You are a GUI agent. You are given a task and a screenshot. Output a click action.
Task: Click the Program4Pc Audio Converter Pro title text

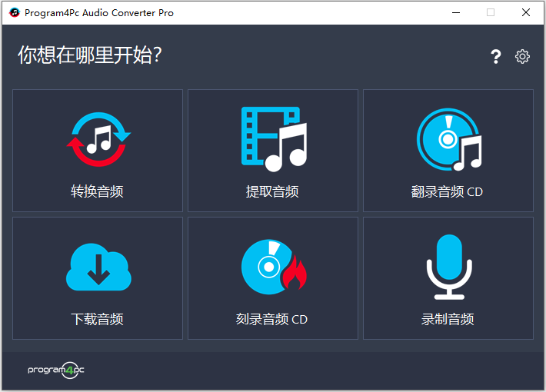tap(99, 13)
